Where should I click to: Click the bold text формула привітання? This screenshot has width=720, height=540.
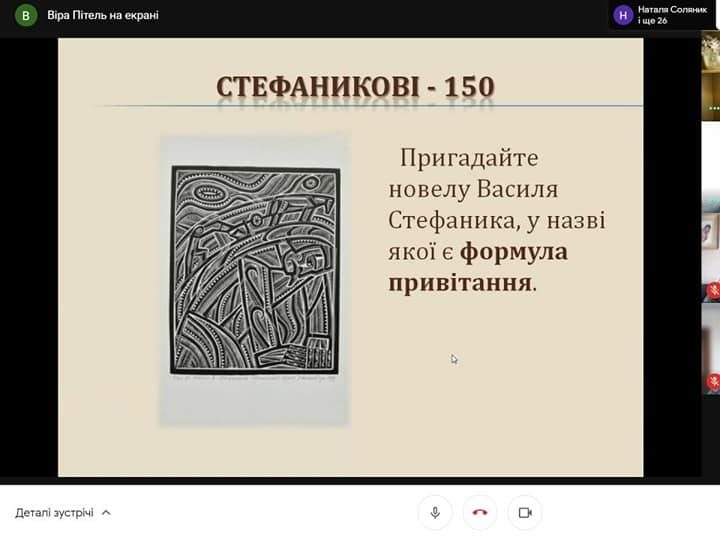478,267
